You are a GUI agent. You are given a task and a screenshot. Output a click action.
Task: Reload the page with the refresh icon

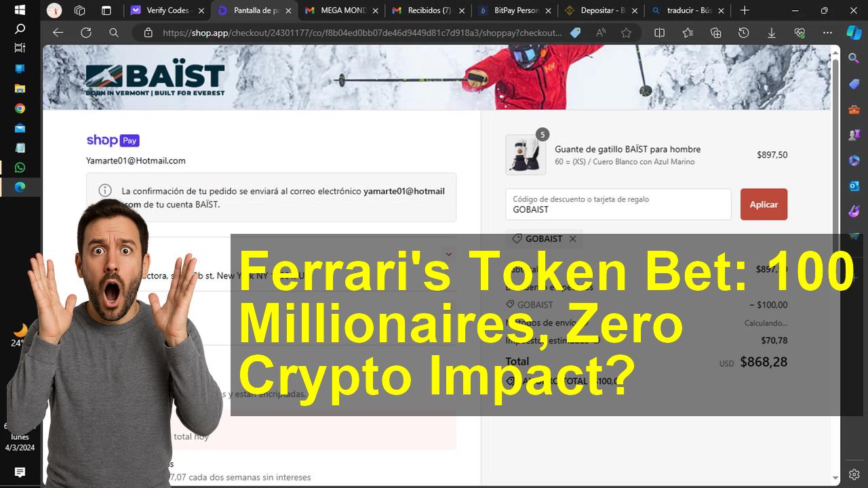(85, 33)
